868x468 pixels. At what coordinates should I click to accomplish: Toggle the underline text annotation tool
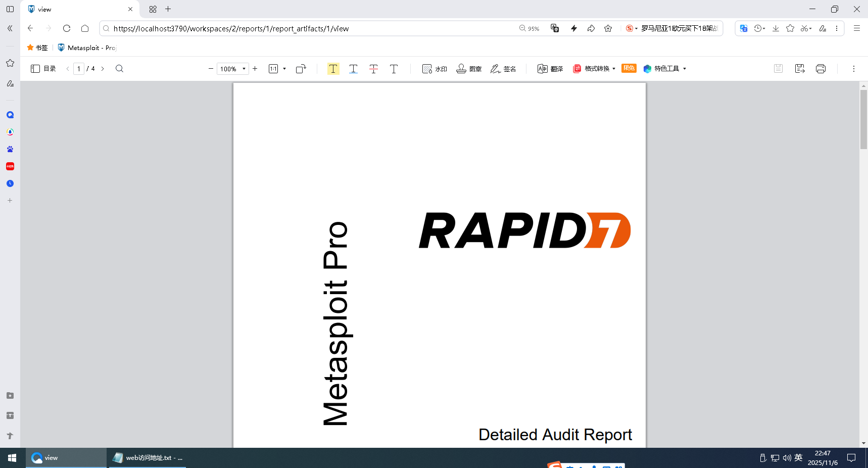pyautogui.click(x=353, y=69)
